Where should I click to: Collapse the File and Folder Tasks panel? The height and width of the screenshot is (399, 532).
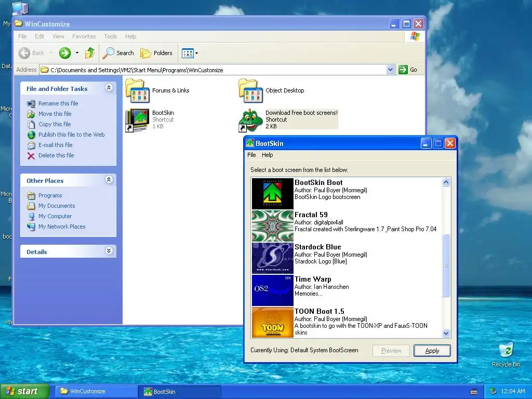(109, 88)
